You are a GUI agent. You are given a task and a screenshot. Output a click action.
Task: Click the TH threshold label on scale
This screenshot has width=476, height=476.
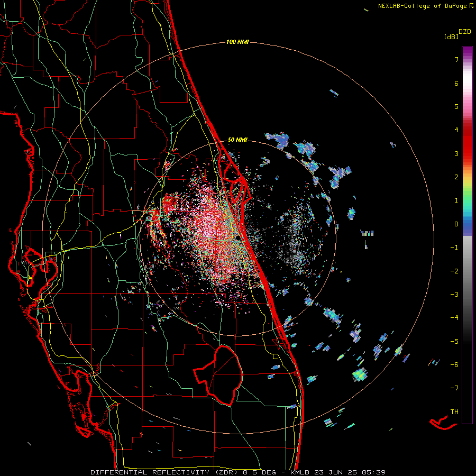pos(454,411)
